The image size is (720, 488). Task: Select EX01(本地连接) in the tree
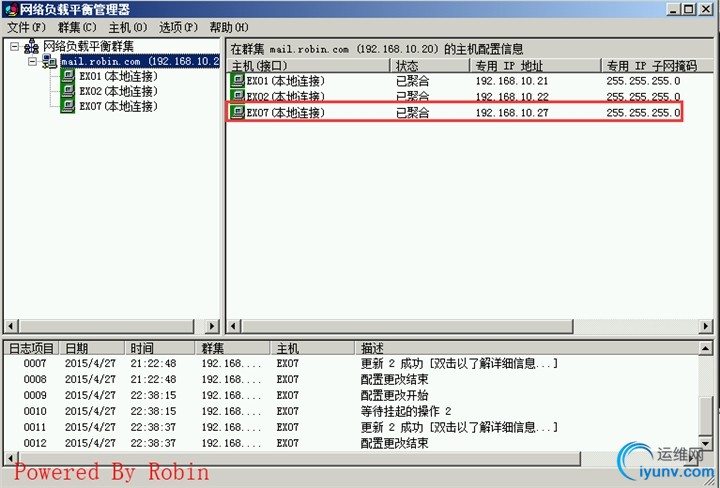(118, 76)
